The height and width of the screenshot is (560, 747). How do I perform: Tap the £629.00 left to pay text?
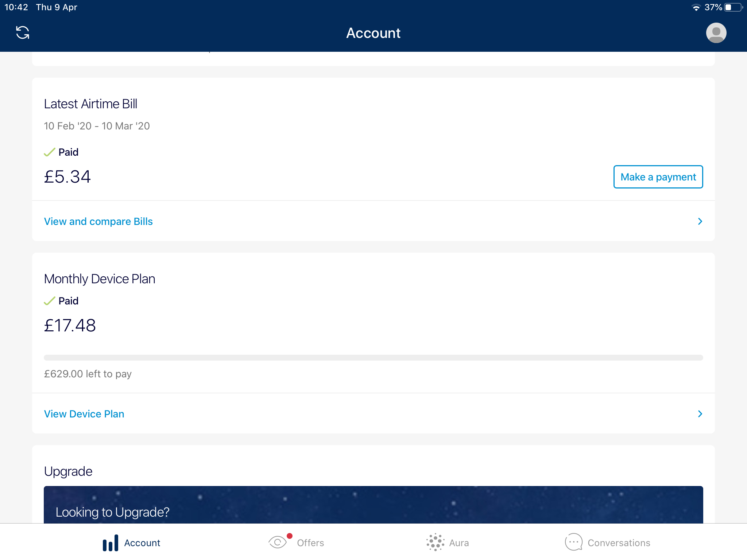[x=88, y=374]
